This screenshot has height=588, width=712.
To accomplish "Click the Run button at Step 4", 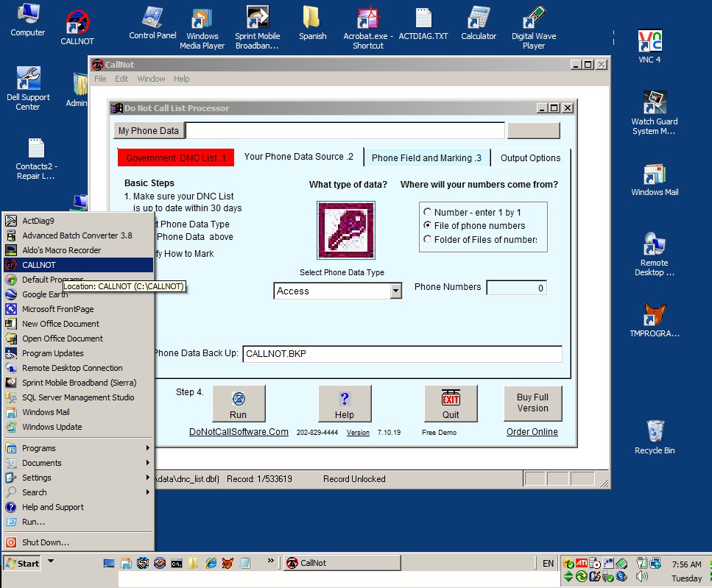I will 239,403.
